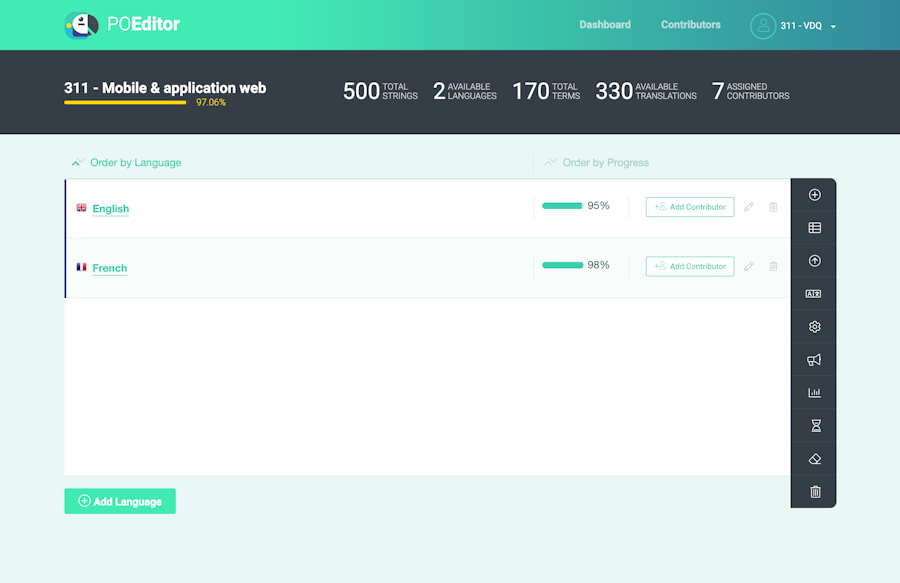The width and height of the screenshot is (900, 583).
Task: Click Add Contributor for English
Action: tap(690, 207)
